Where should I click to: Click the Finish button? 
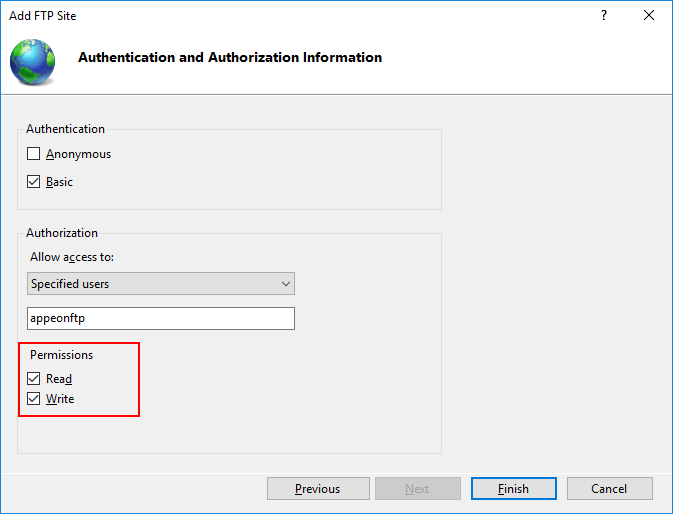(x=514, y=489)
